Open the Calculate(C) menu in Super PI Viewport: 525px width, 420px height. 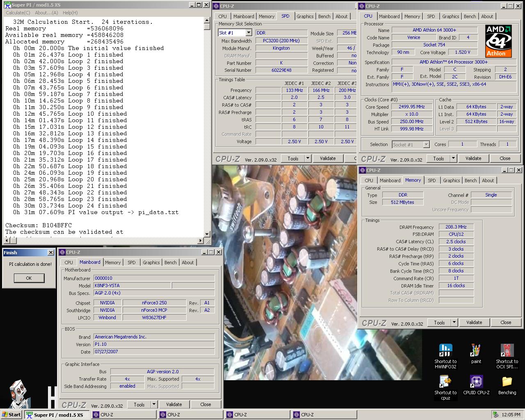point(18,13)
